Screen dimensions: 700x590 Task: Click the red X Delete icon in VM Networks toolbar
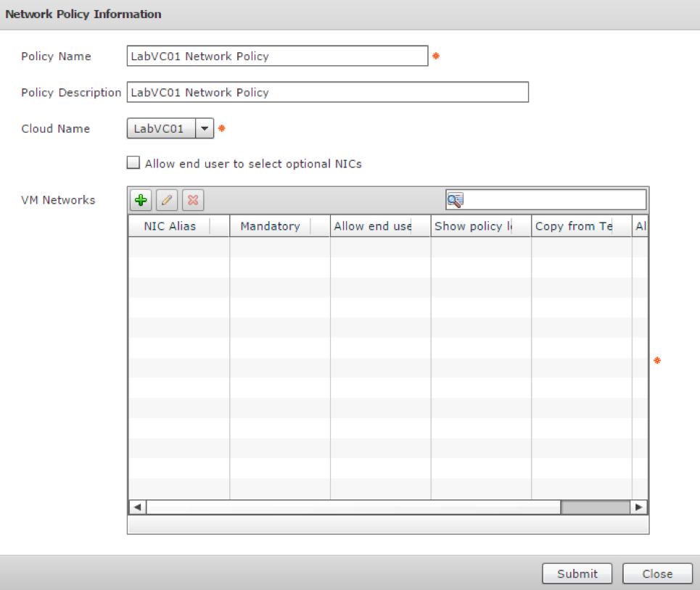192,200
